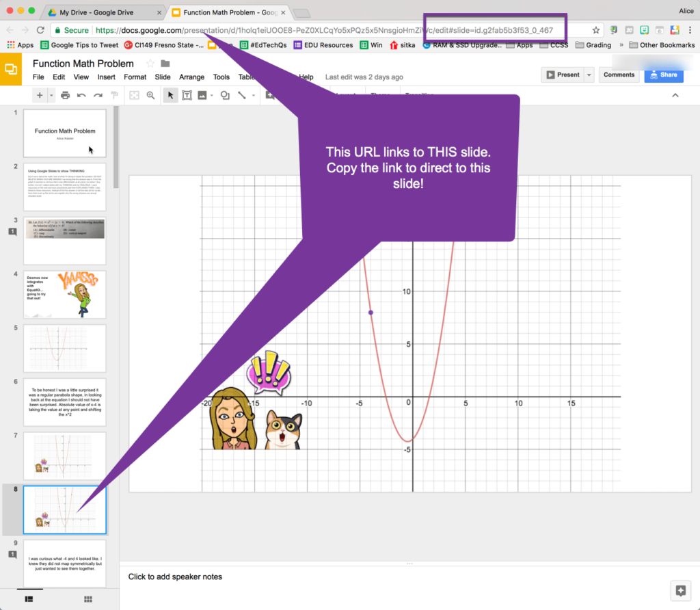
Task: Click the zoom to fit icon
Action: pos(134,95)
